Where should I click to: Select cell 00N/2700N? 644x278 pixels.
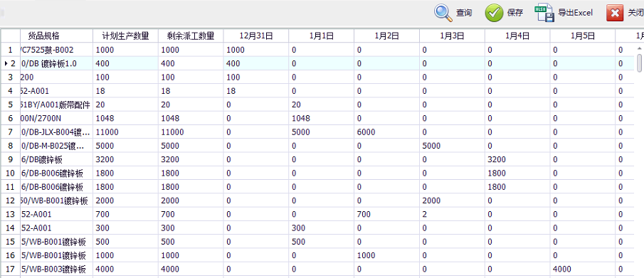coord(57,118)
